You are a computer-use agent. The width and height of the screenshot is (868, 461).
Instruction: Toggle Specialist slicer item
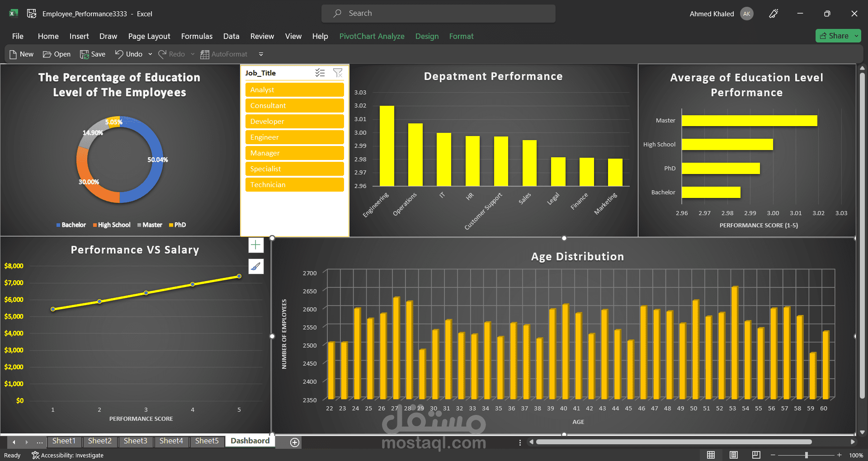[x=295, y=169]
